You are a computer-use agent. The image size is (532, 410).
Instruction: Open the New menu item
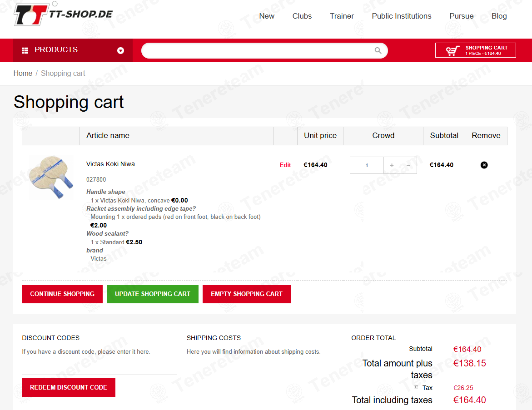tap(267, 16)
